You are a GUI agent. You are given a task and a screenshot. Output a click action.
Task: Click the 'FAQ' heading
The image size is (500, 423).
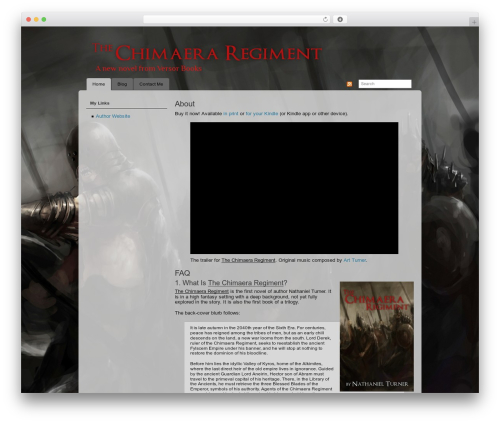(x=182, y=273)
